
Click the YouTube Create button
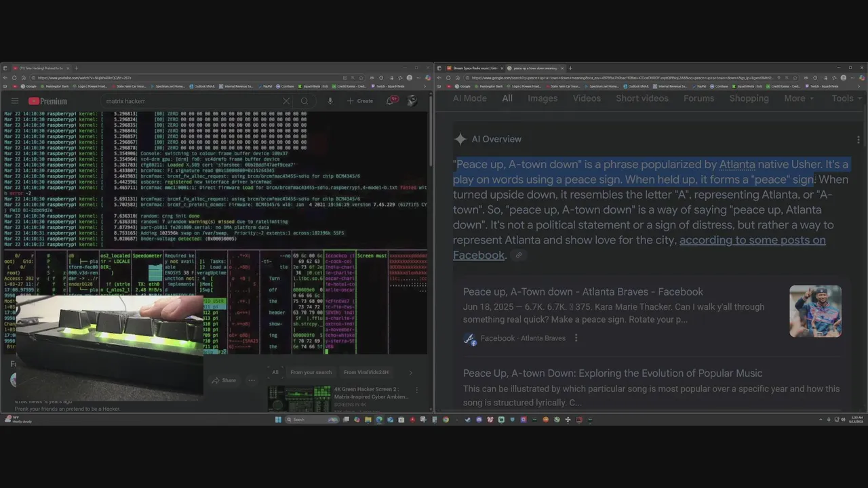coord(360,101)
